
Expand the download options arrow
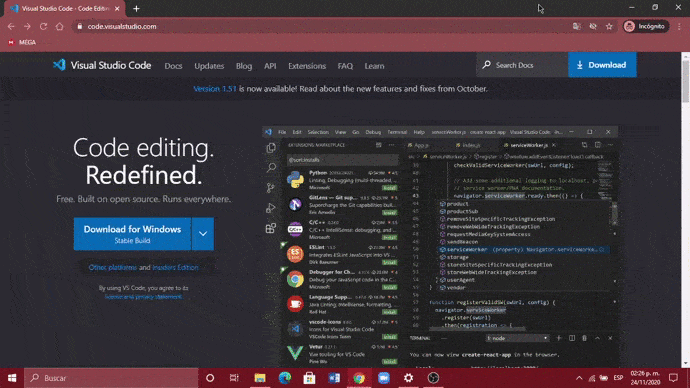pos(203,234)
